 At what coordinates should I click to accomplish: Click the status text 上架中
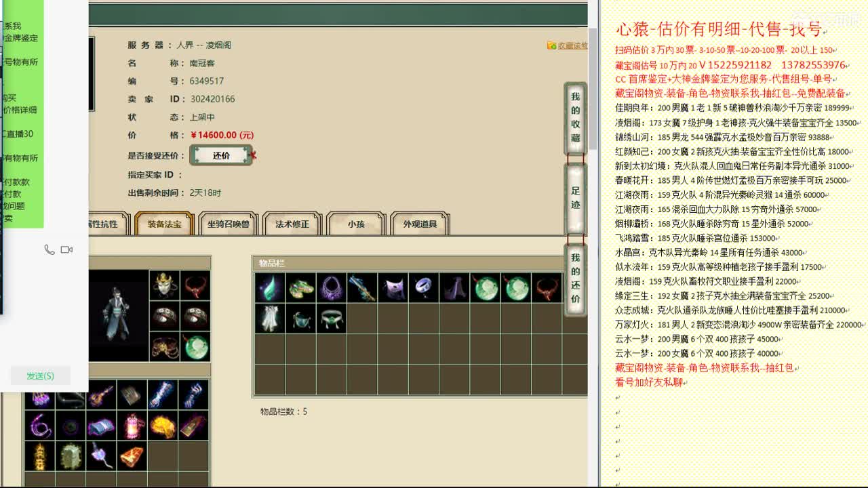click(202, 117)
